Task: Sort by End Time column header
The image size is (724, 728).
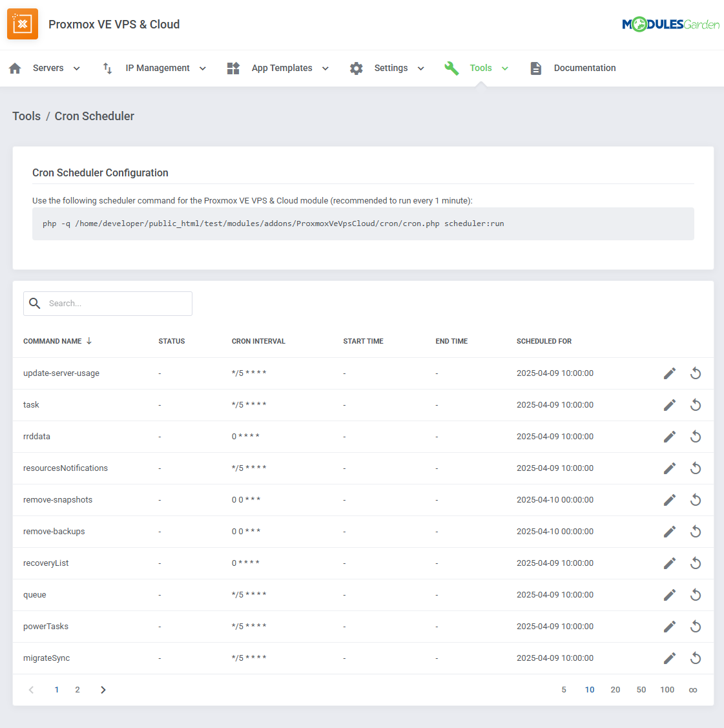Action: pos(451,341)
